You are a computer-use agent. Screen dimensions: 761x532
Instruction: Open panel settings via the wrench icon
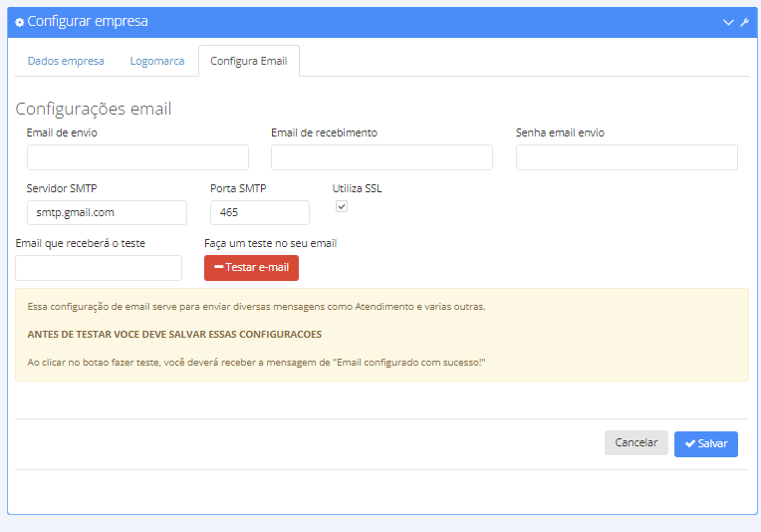click(744, 22)
